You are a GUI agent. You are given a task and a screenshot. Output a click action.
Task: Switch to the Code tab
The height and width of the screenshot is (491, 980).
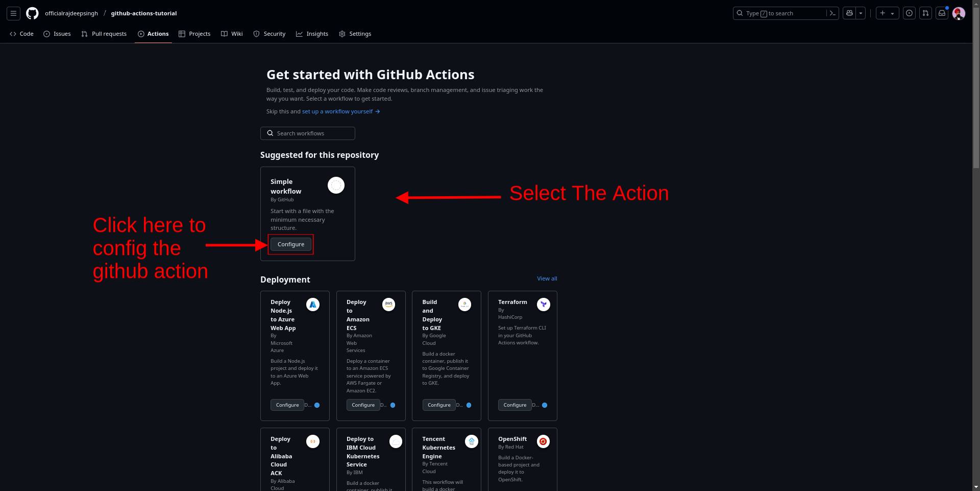point(21,34)
